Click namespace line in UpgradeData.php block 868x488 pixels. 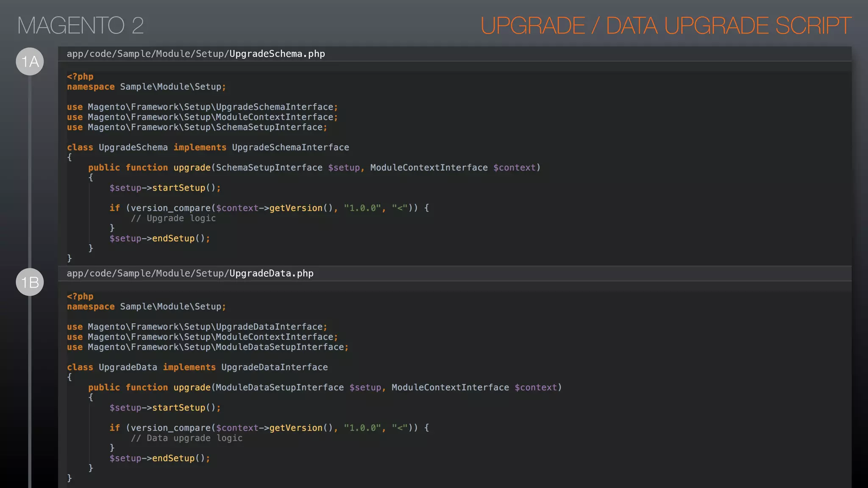[x=146, y=307]
